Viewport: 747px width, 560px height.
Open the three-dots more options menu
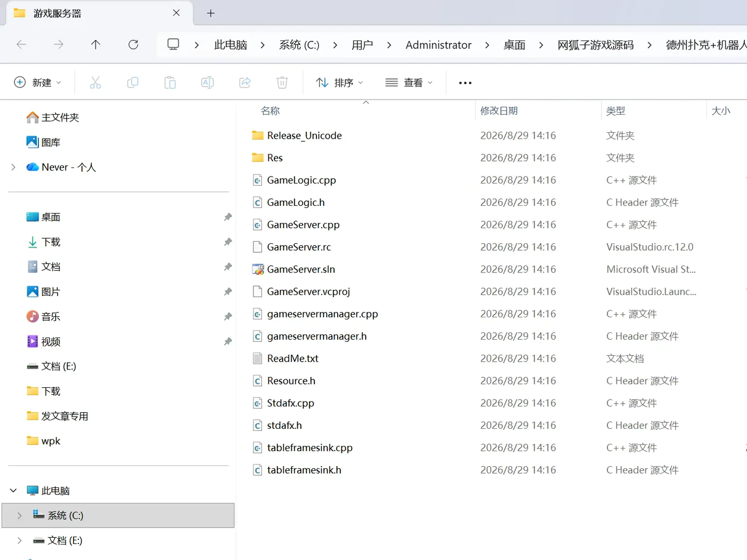click(x=465, y=83)
